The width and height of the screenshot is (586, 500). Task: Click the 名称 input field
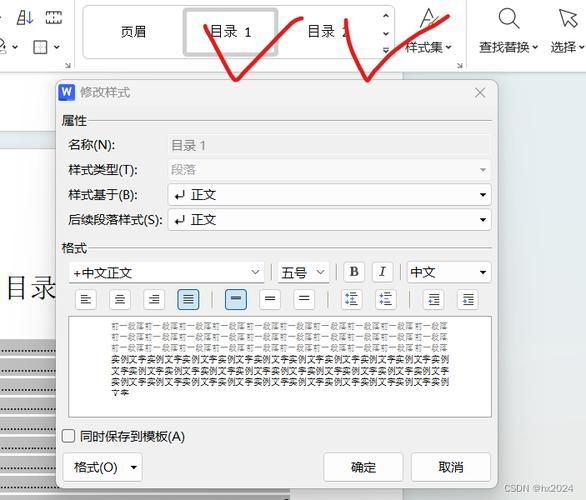point(329,145)
